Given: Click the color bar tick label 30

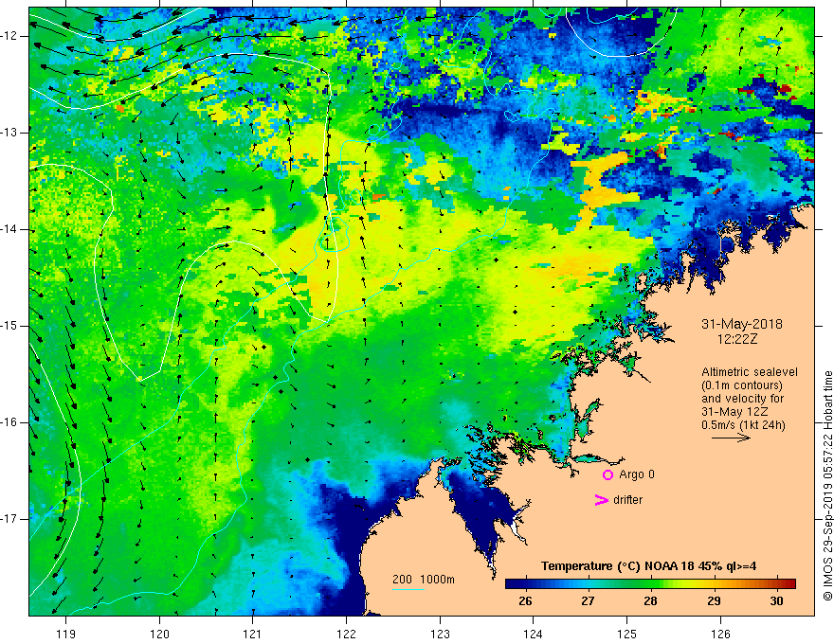Looking at the screenshot, I should click(776, 601).
